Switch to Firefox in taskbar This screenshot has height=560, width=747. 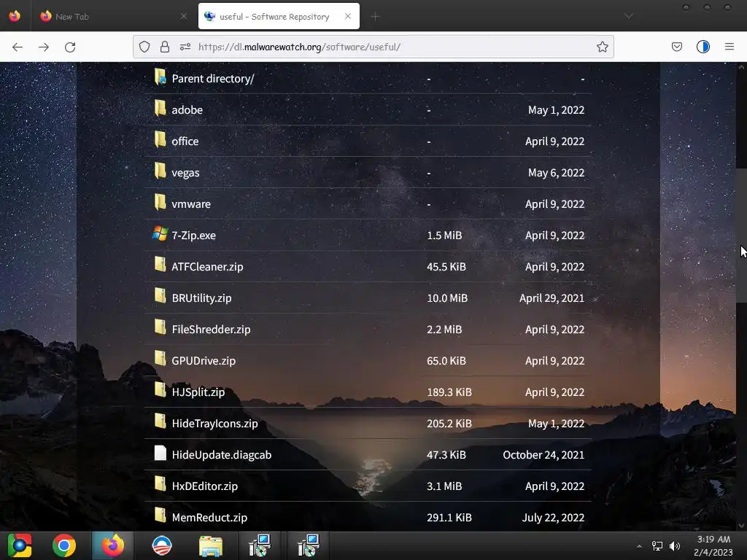[x=113, y=545]
